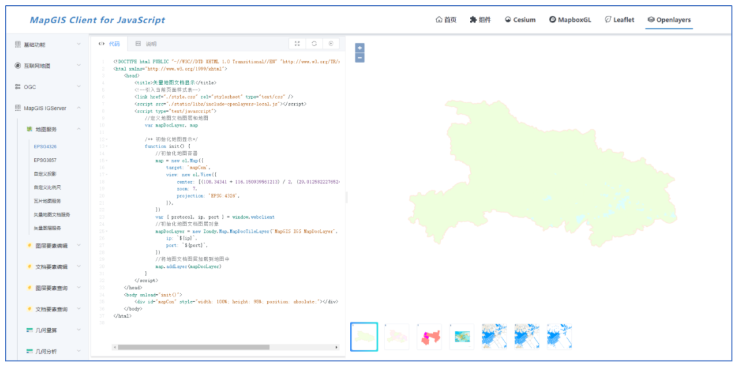737x365 pixels.
Task: Click the 图层要素查询 yellow icon
Action: (30, 288)
